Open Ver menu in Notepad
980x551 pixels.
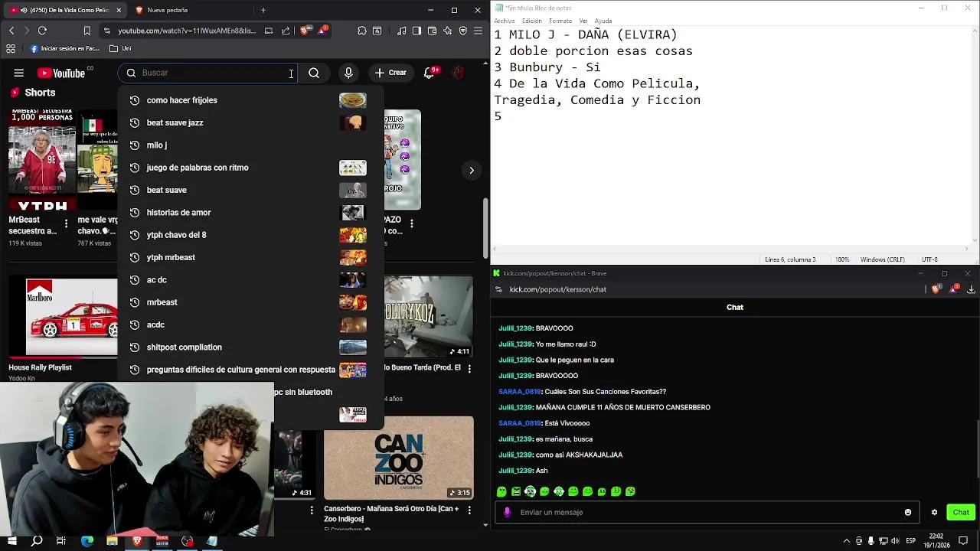[583, 21]
